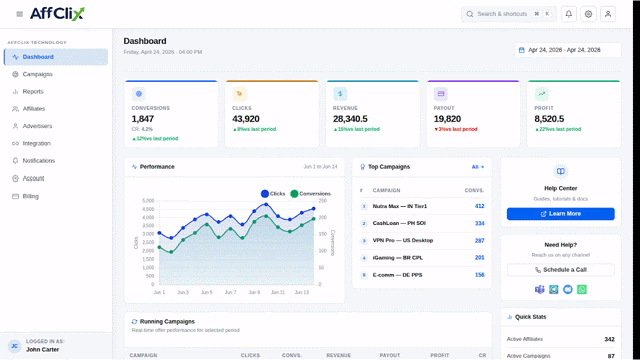The width and height of the screenshot is (640, 360).
Task: Click the John Carter user name
Action: [42, 350]
